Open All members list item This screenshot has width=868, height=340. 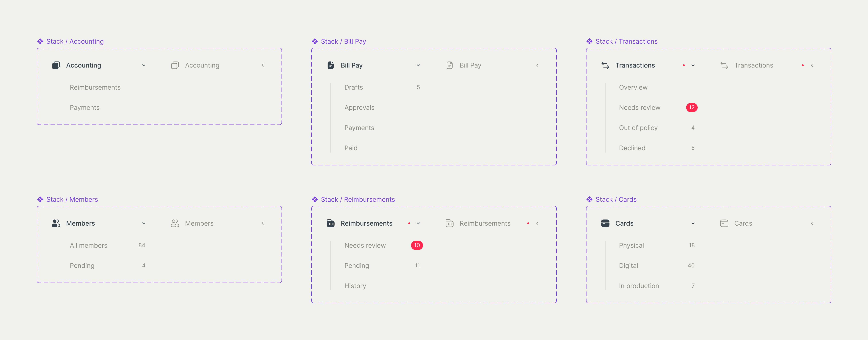point(88,245)
